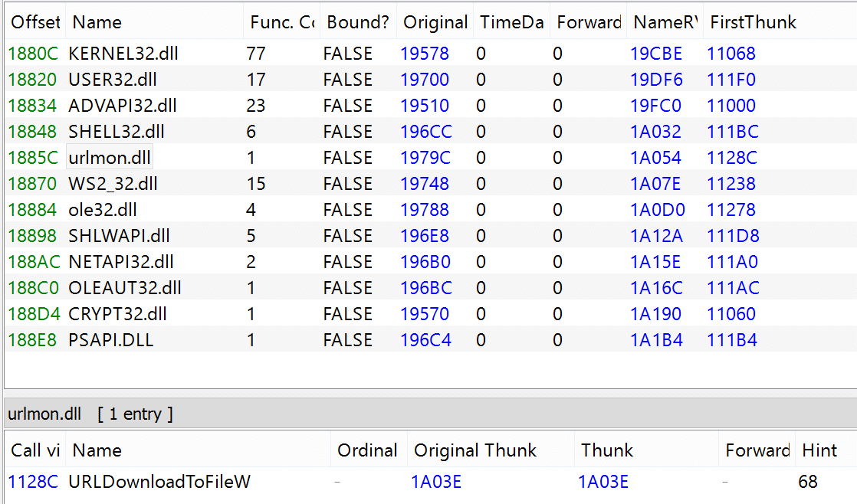Click the urlmon.dll [ 1 entry ] label
The height and width of the screenshot is (504, 857).
tap(90, 414)
